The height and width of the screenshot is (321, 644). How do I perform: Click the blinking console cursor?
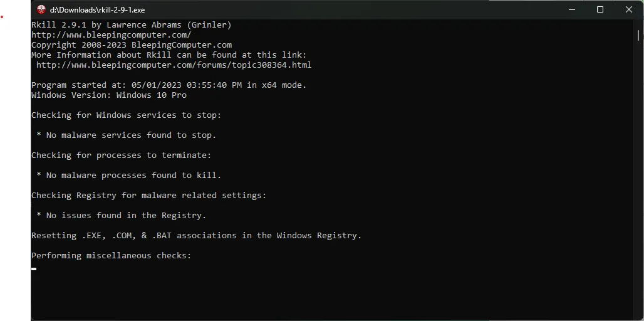[34, 269]
